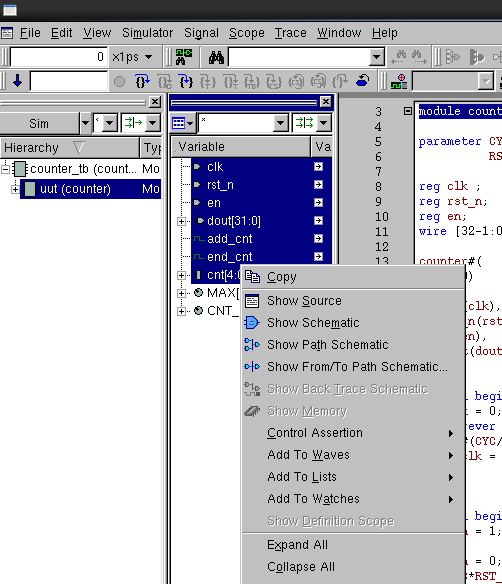Click the Sim button in hierarchy pane
The height and width of the screenshot is (584, 502).
click(x=39, y=123)
